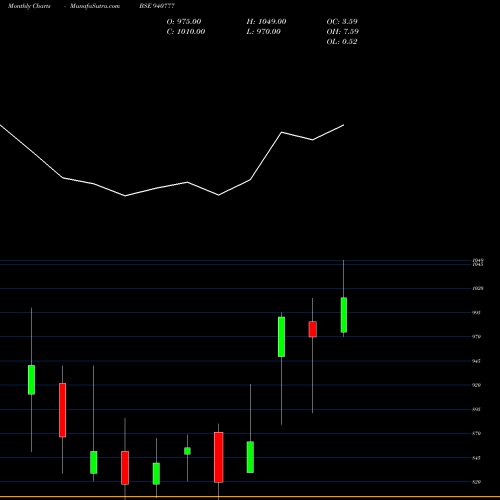Viewport: 500px width, 500px height.
Task: Select the tall red candle body from 920 to 866
Action: (x=62, y=410)
